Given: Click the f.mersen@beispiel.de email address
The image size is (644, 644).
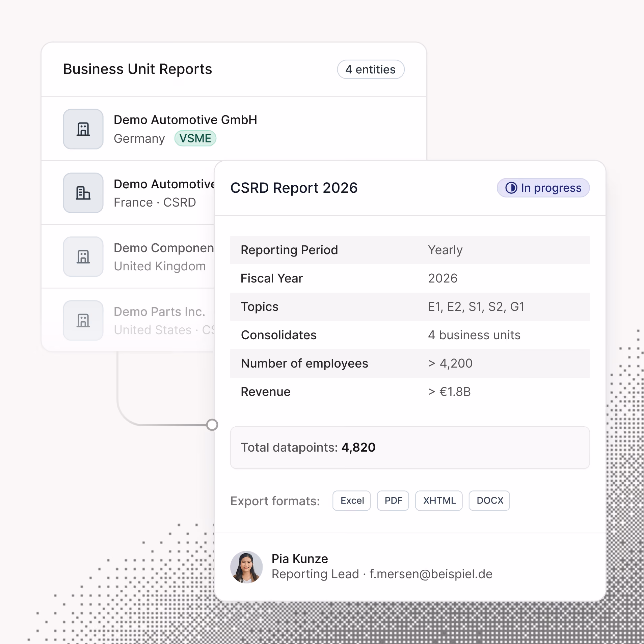Looking at the screenshot, I should point(431,574).
